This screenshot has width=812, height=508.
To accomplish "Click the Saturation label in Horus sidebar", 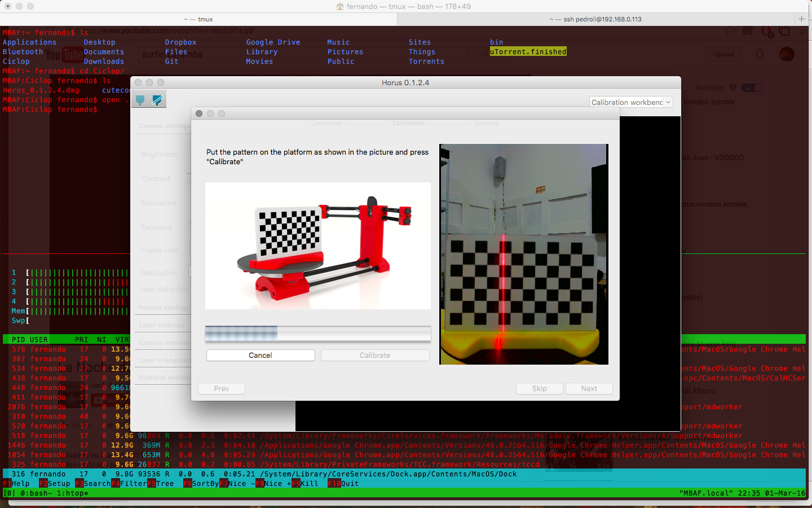I will click(x=158, y=203).
